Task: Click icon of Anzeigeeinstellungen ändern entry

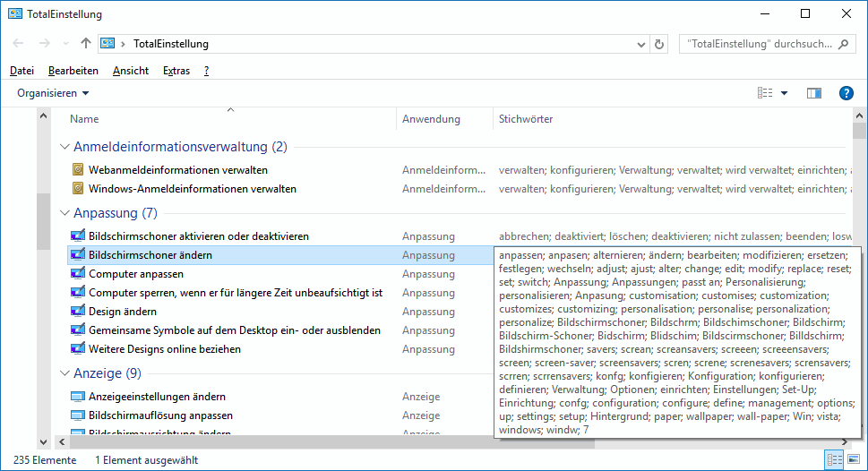Action: tap(78, 397)
